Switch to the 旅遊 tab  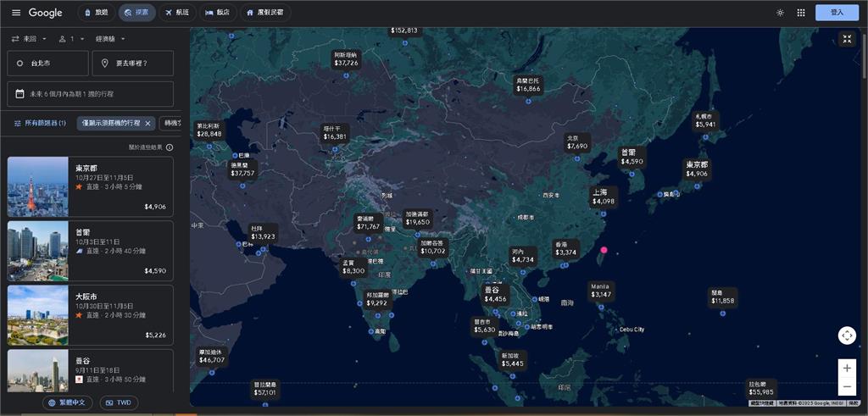click(x=97, y=12)
